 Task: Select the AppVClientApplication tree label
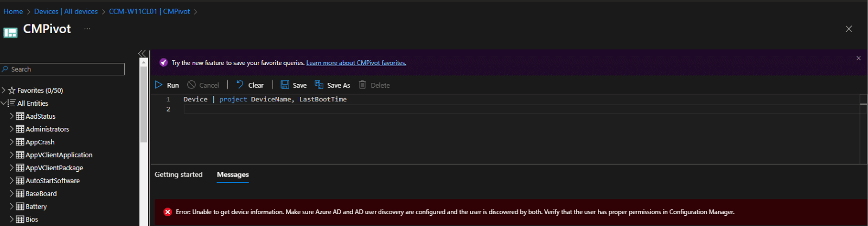(x=59, y=155)
